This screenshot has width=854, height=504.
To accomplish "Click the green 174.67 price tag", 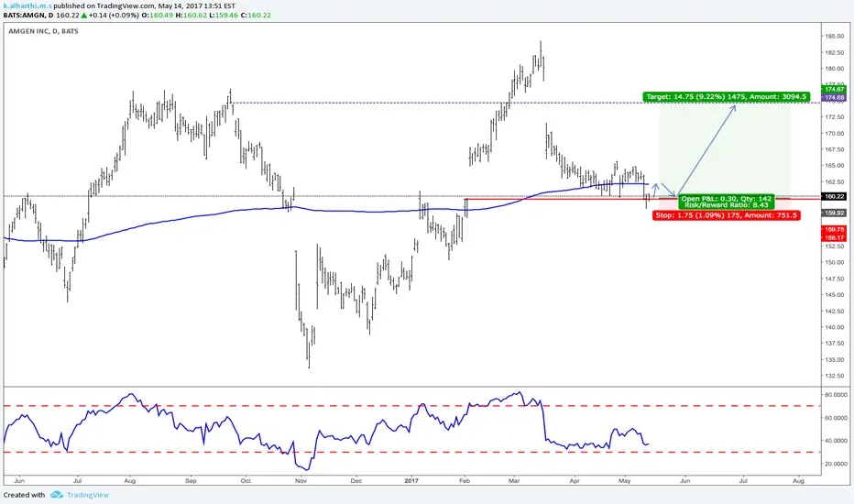I will tap(834, 90).
